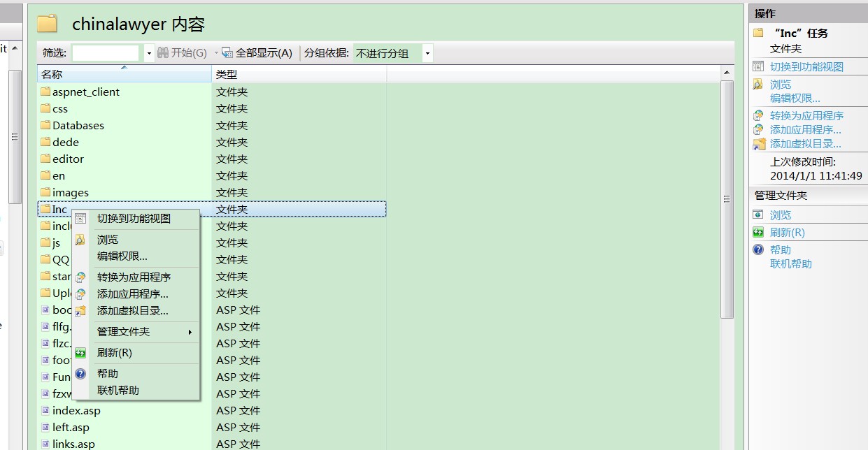Click the file list vertical scrollbar thumb

coord(727,199)
